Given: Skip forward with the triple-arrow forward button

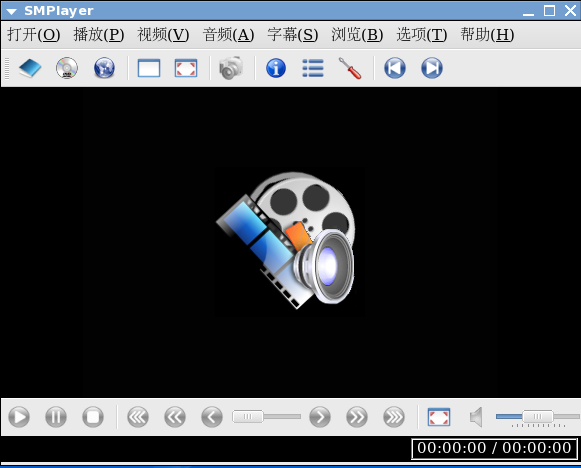Looking at the screenshot, I should click(x=394, y=417).
